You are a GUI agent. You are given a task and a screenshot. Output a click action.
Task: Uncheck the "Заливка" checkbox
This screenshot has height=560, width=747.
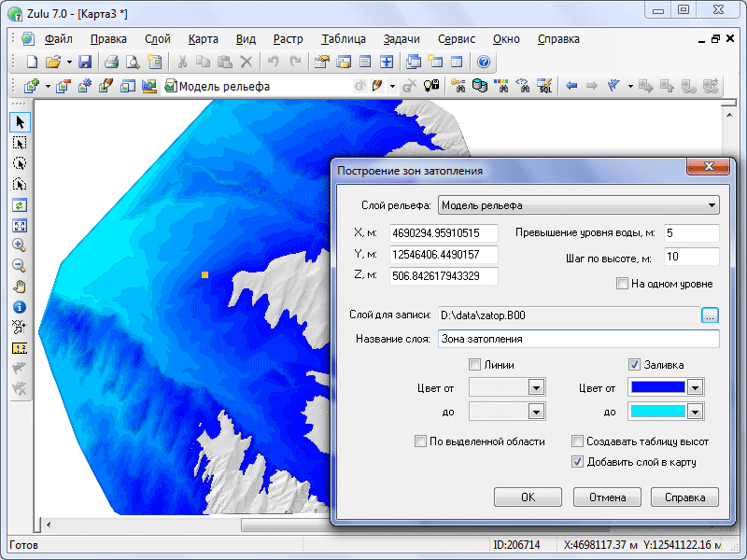(x=635, y=365)
